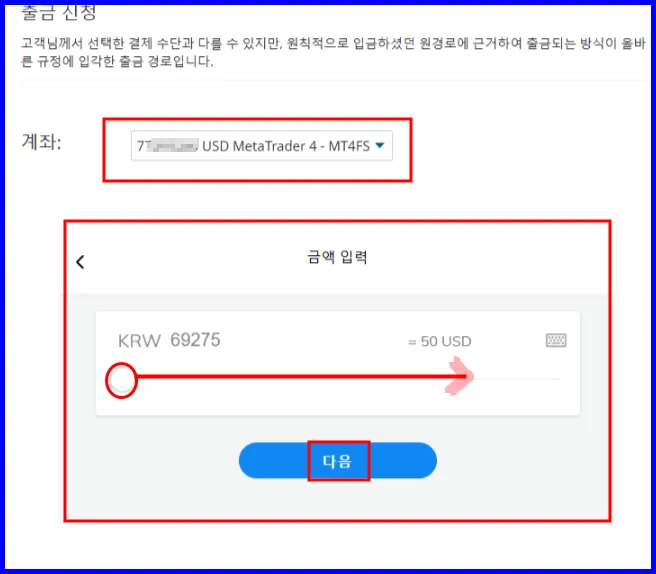Click the 다음 label text inside the button
656x574 pixels.
[x=337, y=461]
